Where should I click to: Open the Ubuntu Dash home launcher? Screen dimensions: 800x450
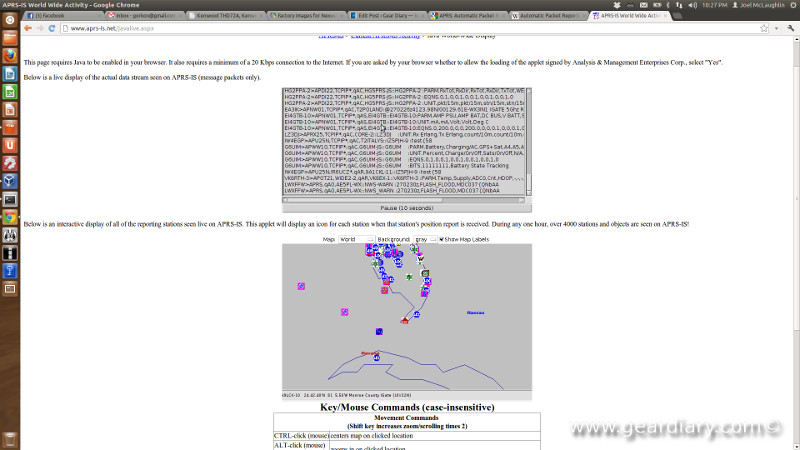[x=10, y=20]
